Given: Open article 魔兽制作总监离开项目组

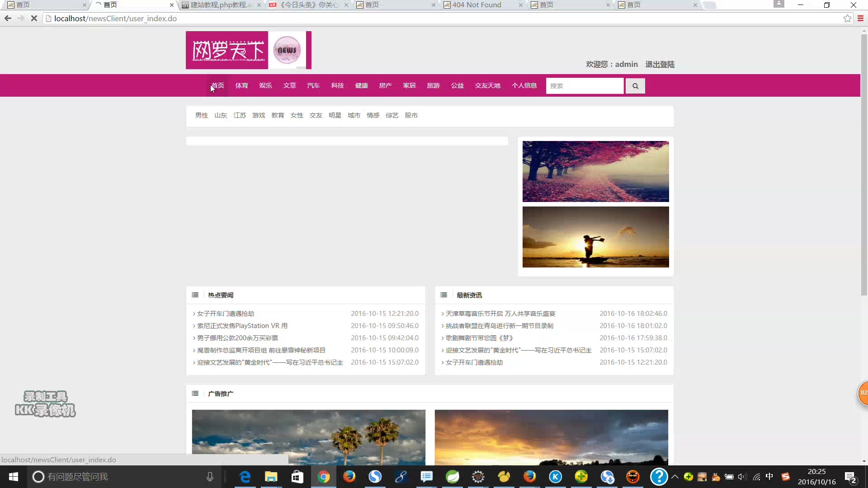Looking at the screenshot, I should (x=261, y=350).
